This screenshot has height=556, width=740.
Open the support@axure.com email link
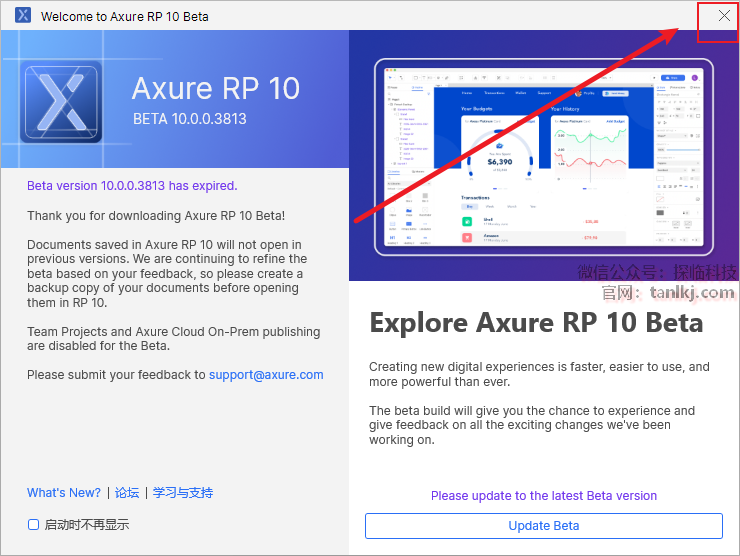tap(266, 375)
